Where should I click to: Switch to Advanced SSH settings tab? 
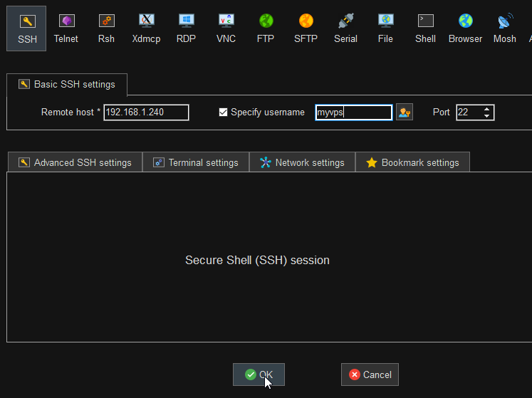coord(75,162)
